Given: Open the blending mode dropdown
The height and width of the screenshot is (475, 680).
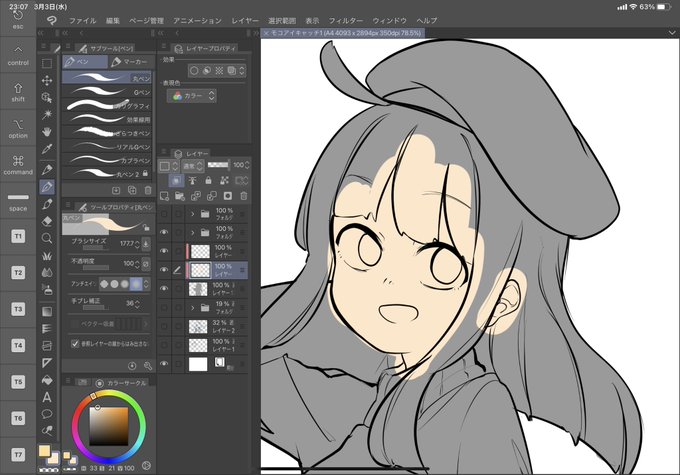Looking at the screenshot, I should coord(193,165).
